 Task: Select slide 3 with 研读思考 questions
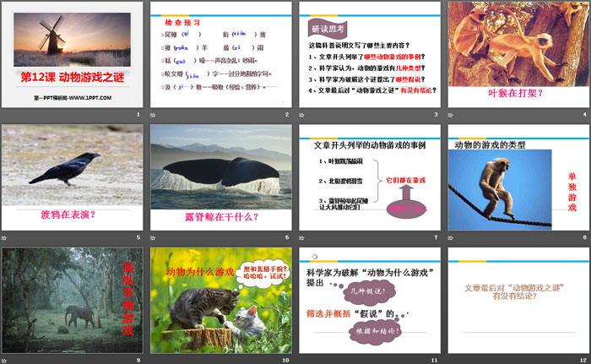[370, 55]
